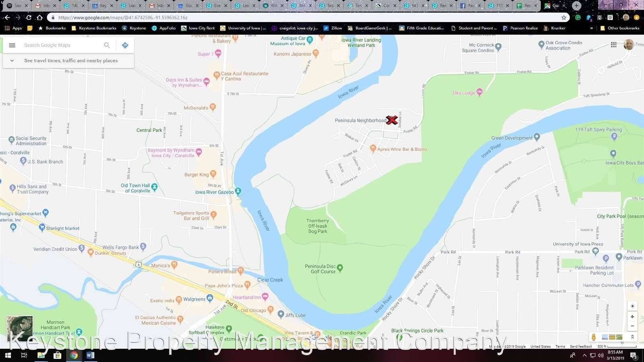Image resolution: width=644 pixels, height=362 pixels.
Task: Show the hidden bookmarks overflow chevron
Action: click(591, 28)
